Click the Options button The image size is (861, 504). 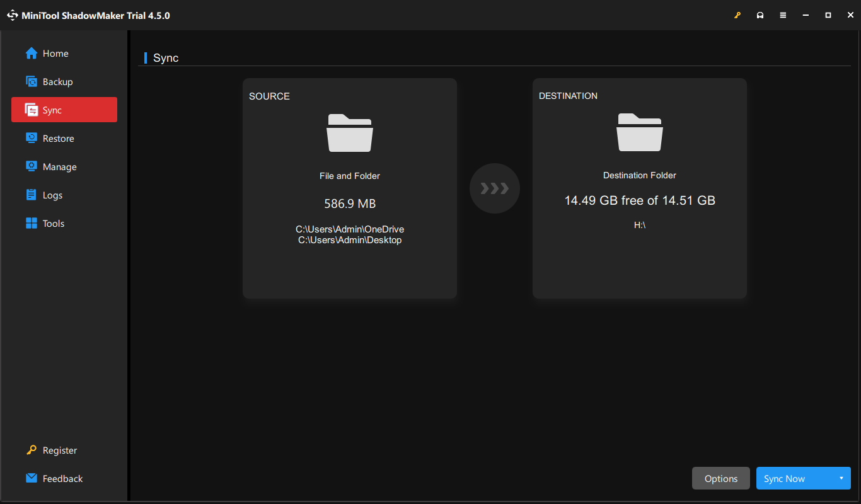point(721,478)
